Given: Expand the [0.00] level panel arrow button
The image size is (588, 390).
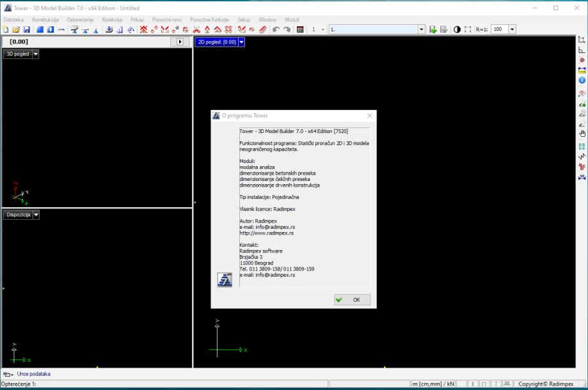Looking at the screenshot, I should (x=180, y=42).
